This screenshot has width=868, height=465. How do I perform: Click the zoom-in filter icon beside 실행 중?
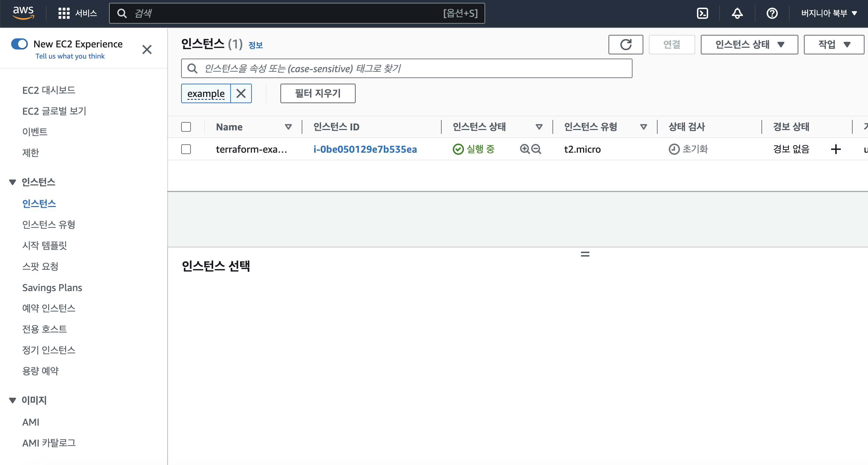(525, 149)
